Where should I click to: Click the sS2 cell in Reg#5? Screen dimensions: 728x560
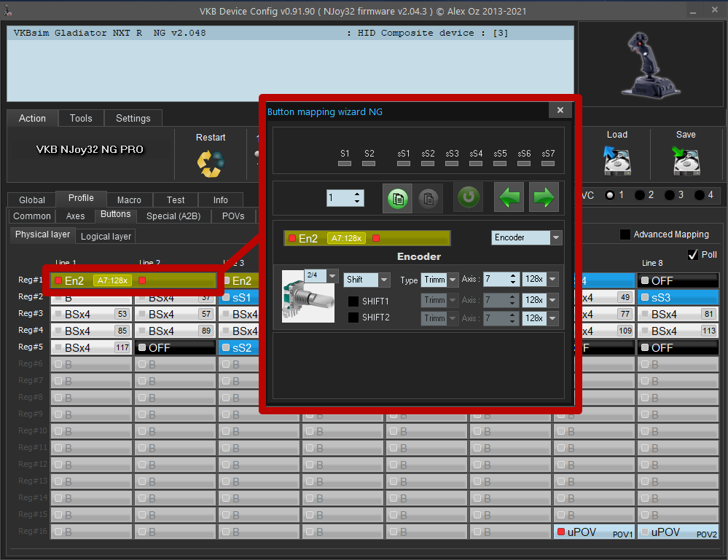[x=238, y=347]
